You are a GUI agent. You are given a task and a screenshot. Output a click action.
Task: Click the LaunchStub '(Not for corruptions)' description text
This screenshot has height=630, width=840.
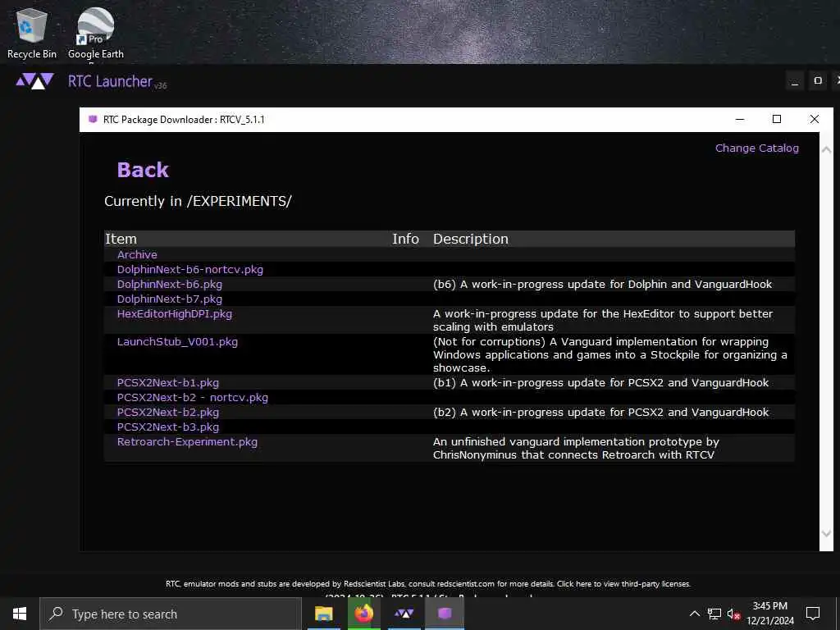click(609, 354)
